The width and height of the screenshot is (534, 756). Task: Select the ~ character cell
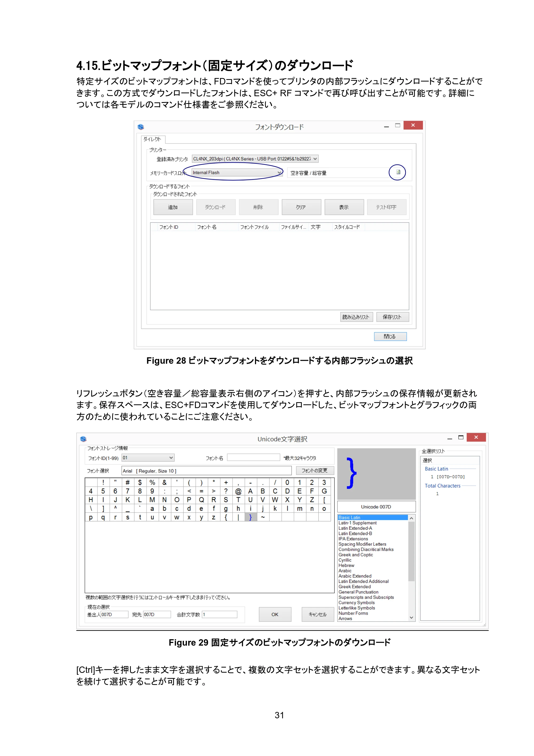pyautogui.click(x=263, y=517)
